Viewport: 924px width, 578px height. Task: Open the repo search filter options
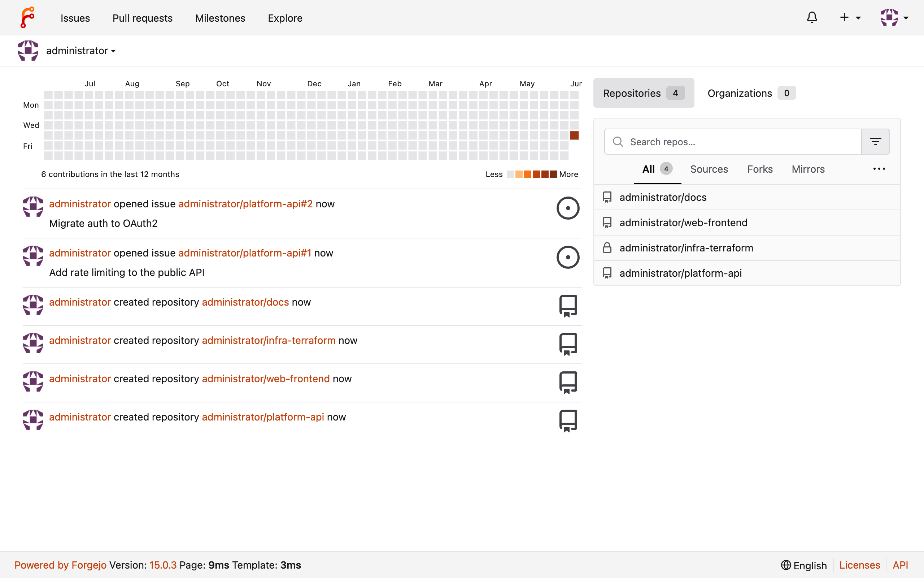[875, 142]
